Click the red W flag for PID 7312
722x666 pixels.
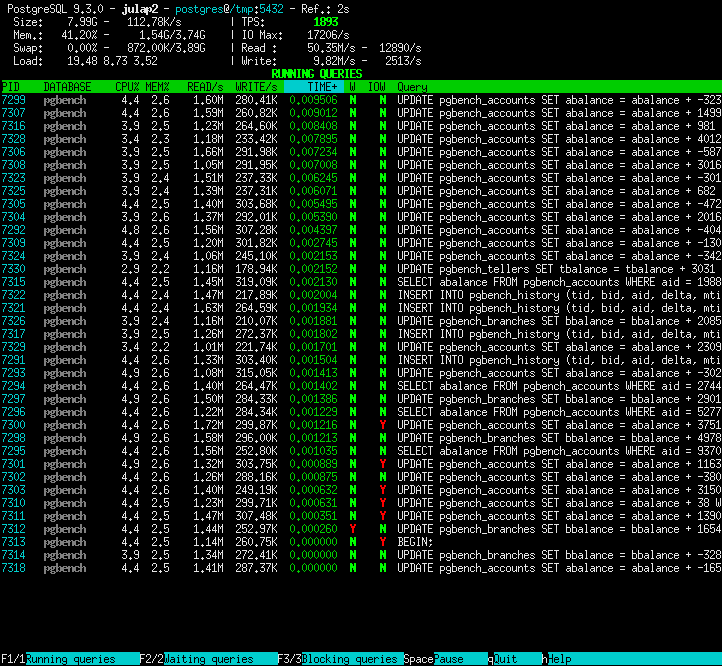353,529
